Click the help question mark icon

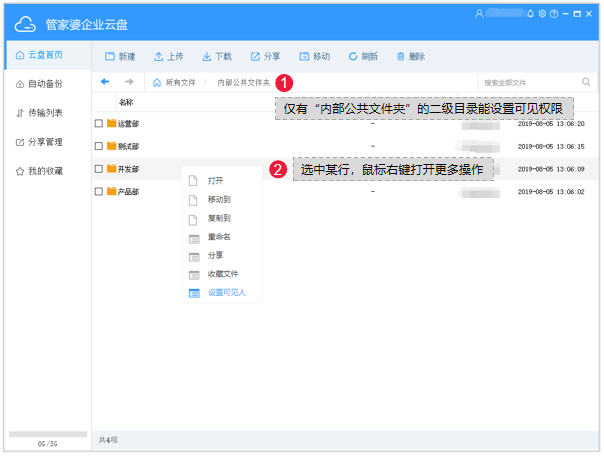[554, 14]
